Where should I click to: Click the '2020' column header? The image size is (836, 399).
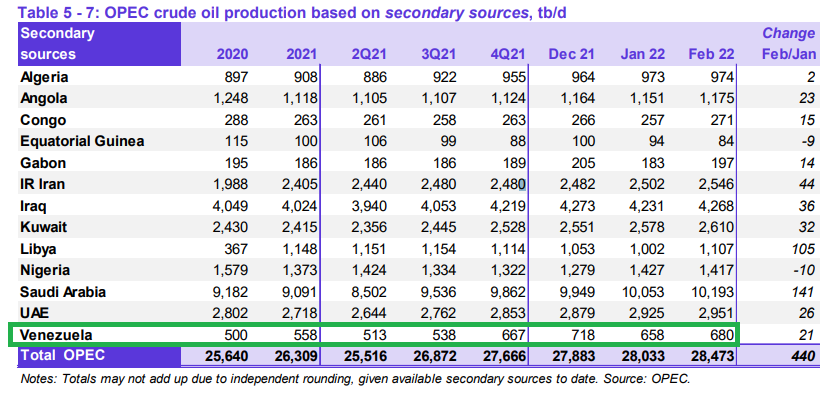[232, 54]
